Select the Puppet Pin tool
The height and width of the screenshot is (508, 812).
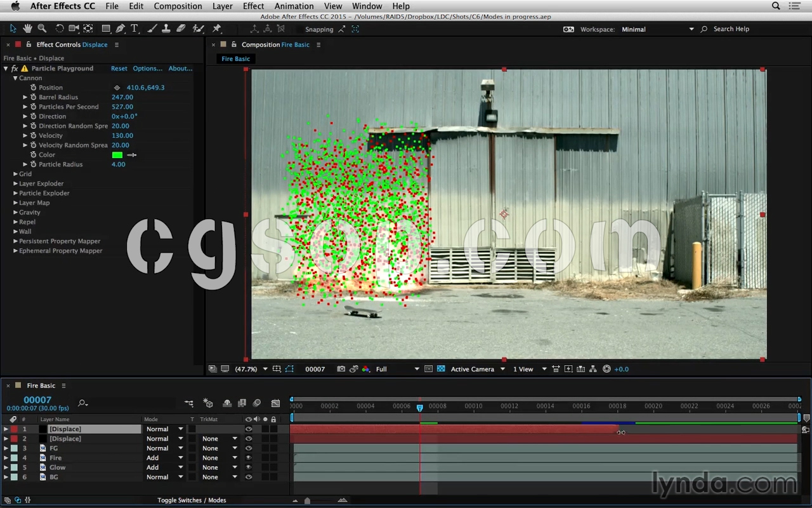point(217,29)
